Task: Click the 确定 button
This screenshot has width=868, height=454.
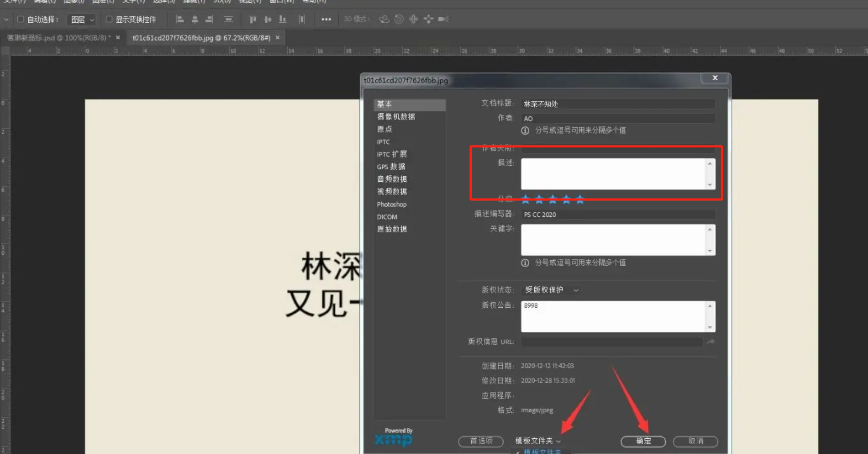Action: (x=643, y=441)
